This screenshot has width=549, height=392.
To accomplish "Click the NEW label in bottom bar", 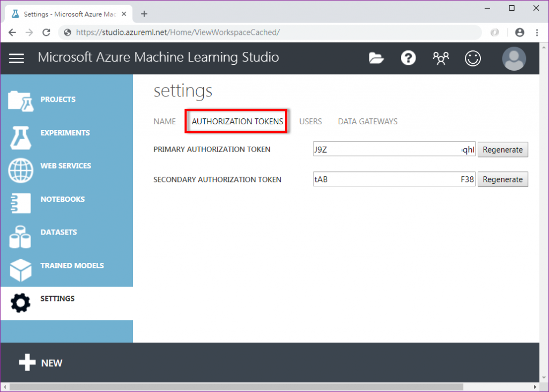I will point(52,363).
